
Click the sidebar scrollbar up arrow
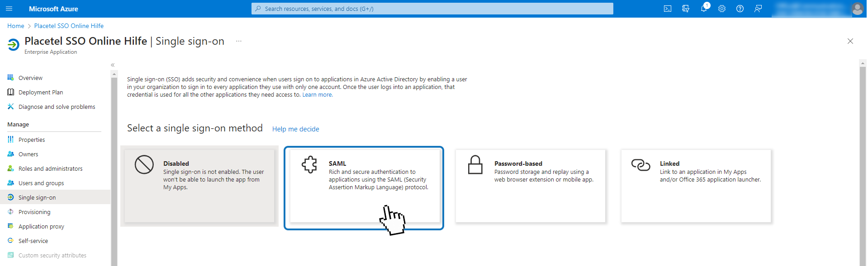[x=114, y=74]
